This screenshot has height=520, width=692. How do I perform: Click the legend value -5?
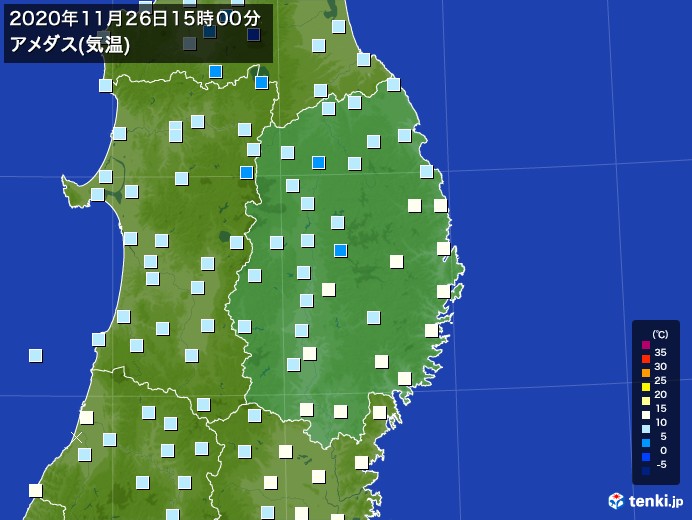(x=662, y=464)
